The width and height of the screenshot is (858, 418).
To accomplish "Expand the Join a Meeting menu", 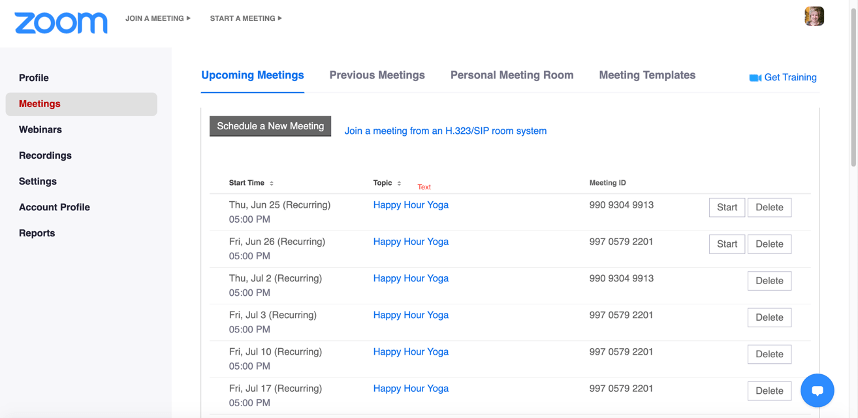I will (x=157, y=18).
